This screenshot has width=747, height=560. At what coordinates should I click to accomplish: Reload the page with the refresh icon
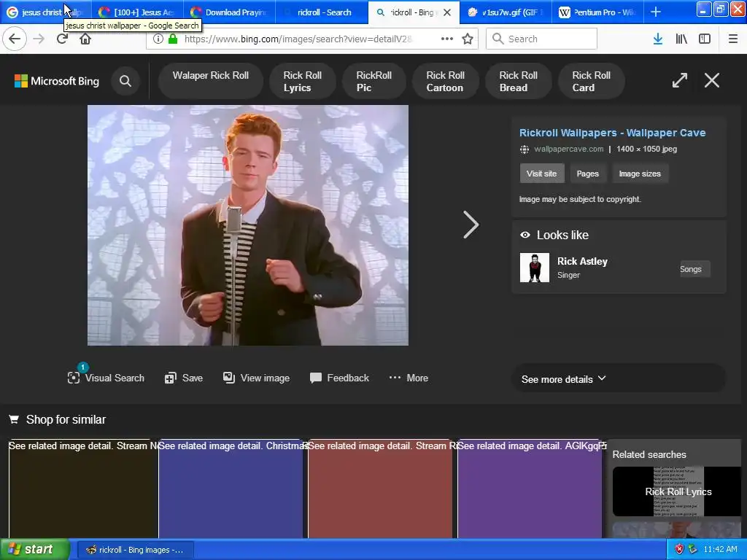tap(62, 39)
